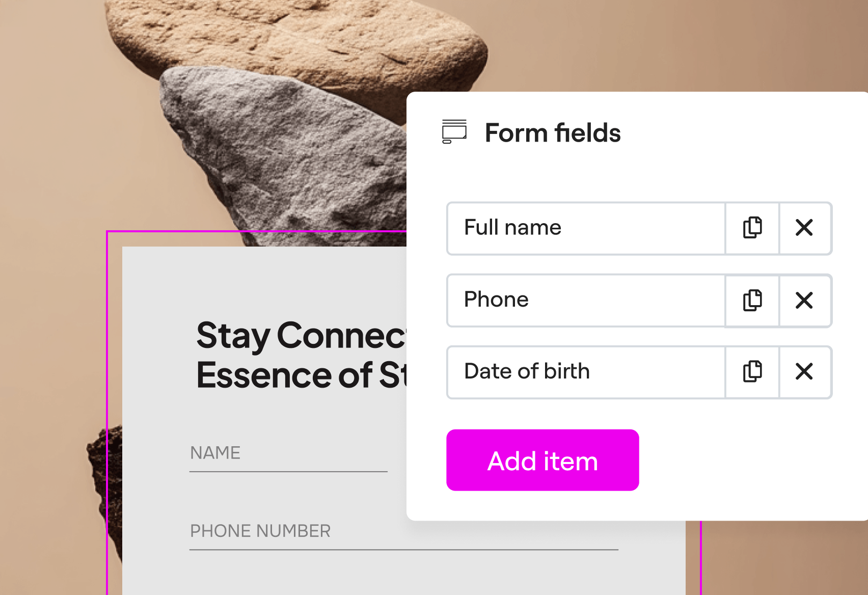The image size is (868, 595).
Task: Click the Form fields panel title
Action: pyautogui.click(x=553, y=133)
